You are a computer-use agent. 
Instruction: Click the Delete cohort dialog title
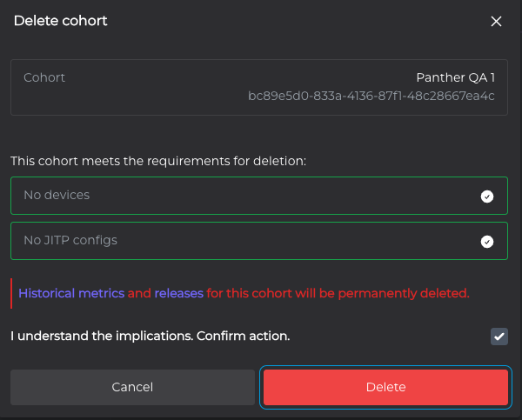(60, 21)
